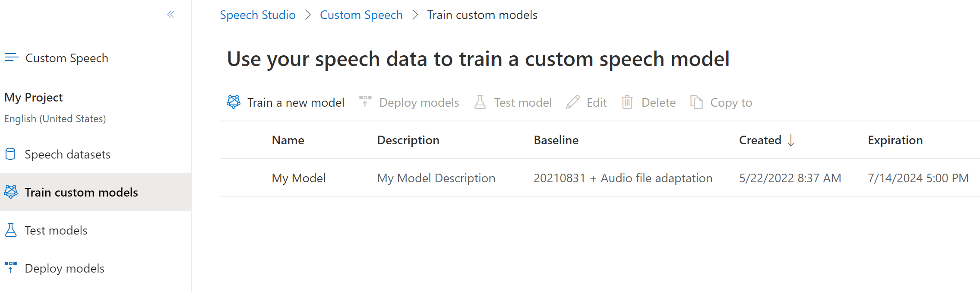Click the Custom Speech hamburger menu icon

(12, 57)
